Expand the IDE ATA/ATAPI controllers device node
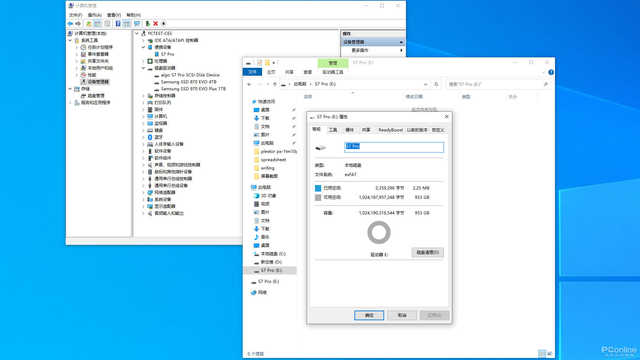Image resolution: width=640 pixels, height=360 pixels. pos(144,40)
